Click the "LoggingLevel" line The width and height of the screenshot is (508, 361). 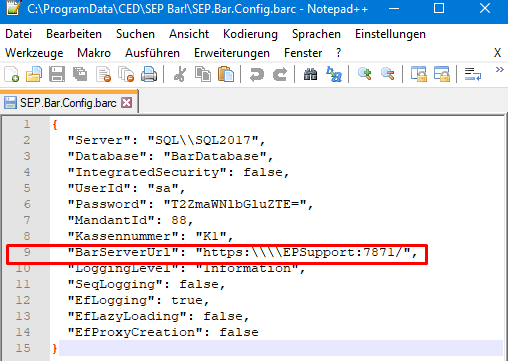(186, 268)
